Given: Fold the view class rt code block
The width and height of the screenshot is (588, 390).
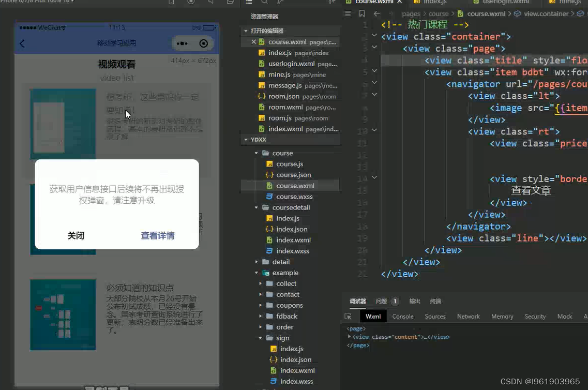Looking at the screenshot, I should click(374, 130).
